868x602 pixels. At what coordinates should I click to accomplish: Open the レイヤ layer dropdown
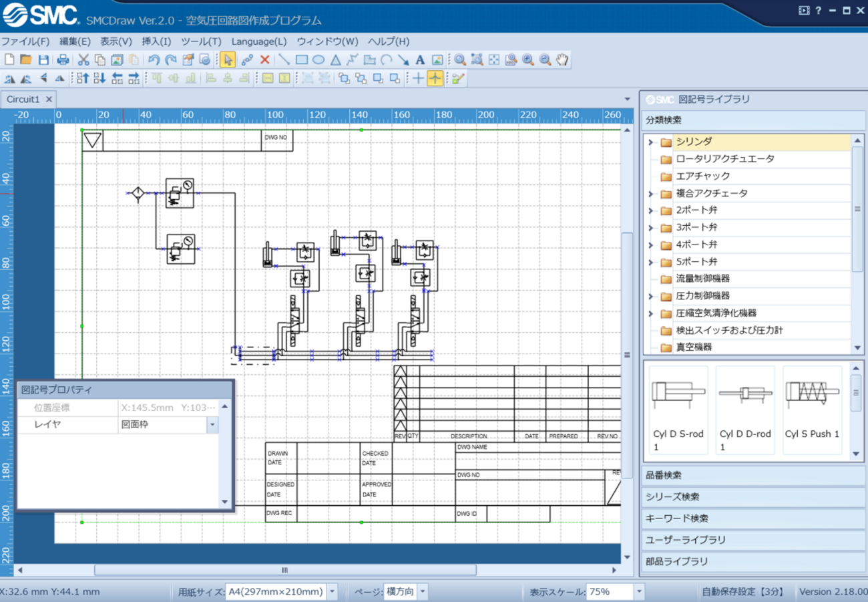[212, 425]
